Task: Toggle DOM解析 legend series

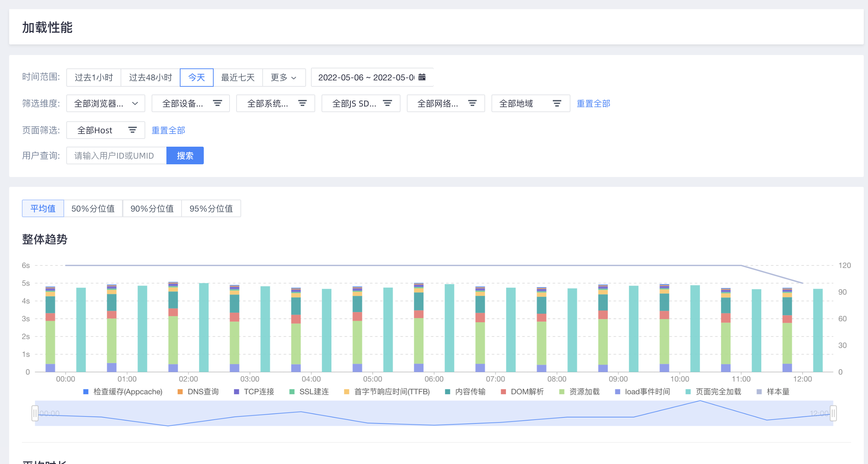Action: tap(522, 392)
